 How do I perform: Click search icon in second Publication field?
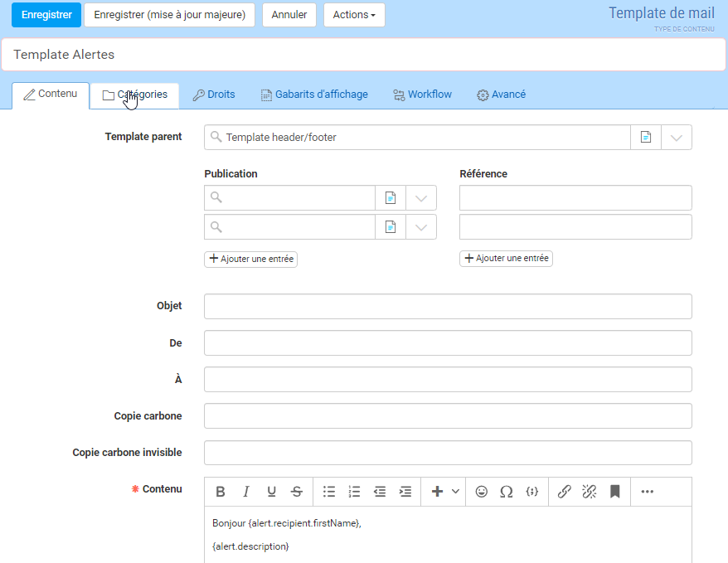click(216, 226)
